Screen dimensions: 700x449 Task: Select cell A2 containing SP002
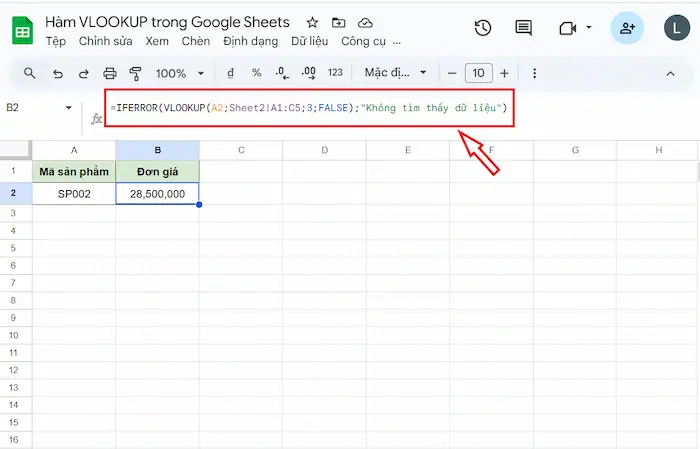click(74, 194)
